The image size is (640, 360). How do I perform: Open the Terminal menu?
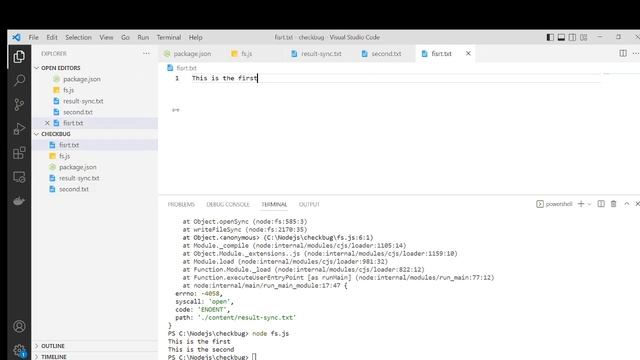169,37
